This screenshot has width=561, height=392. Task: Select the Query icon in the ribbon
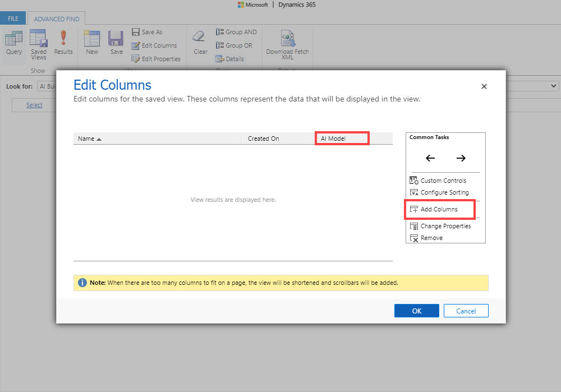click(13, 42)
